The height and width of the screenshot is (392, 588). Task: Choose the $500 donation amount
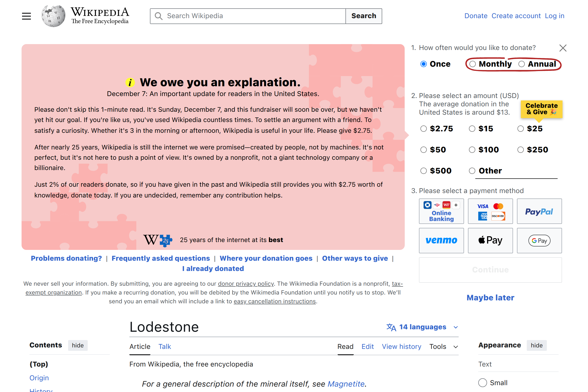[424, 171]
